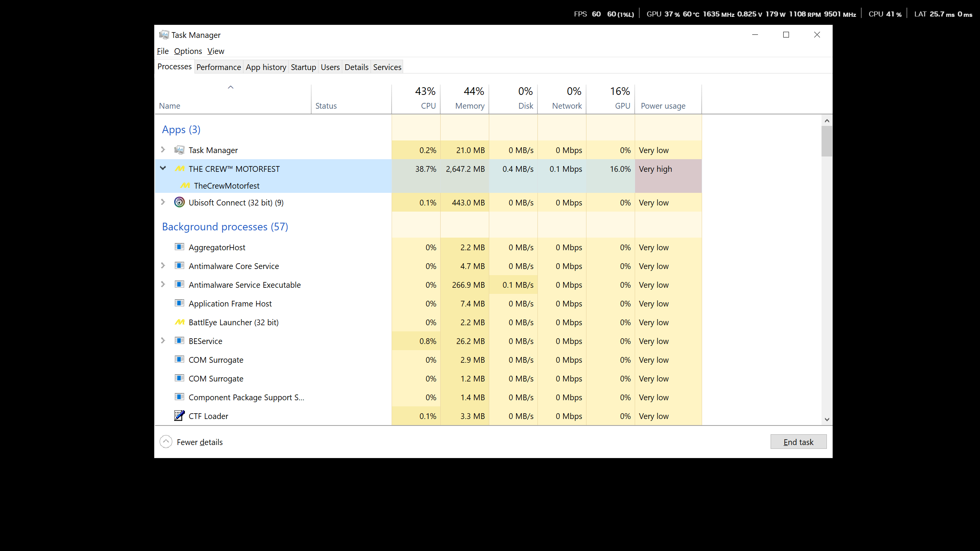This screenshot has height=551, width=980.
Task: Switch to the Users tab
Action: click(x=330, y=67)
